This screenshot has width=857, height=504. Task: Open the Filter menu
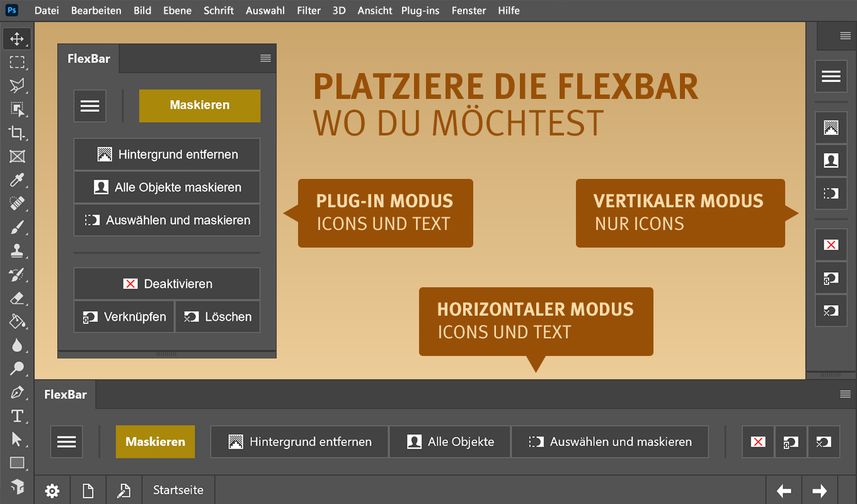309,11
